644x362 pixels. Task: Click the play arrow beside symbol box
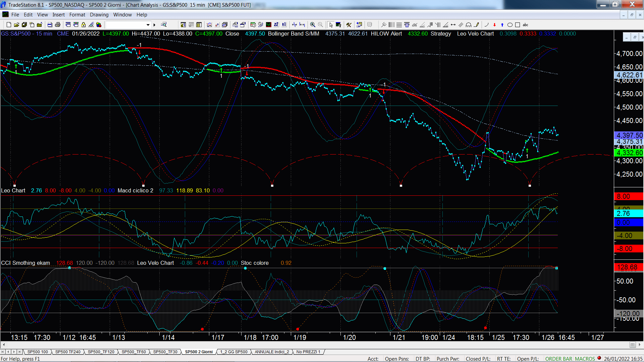click(155, 24)
